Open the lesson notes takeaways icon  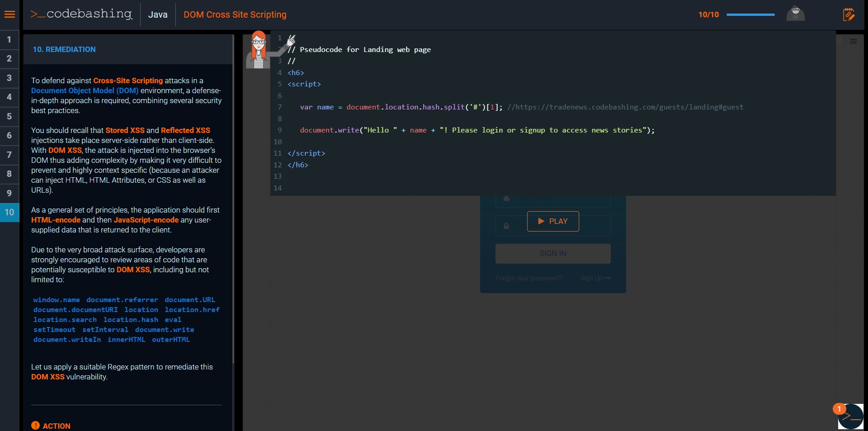pos(849,14)
